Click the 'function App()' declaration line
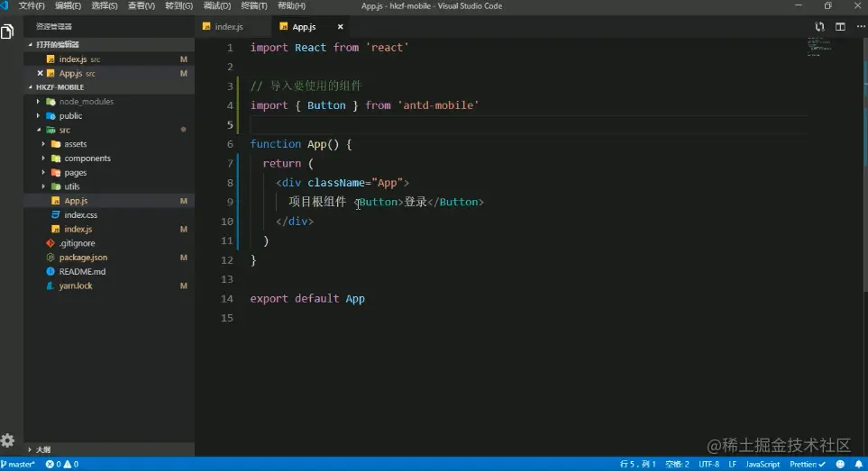The height and width of the screenshot is (471, 868). pos(300,144)
